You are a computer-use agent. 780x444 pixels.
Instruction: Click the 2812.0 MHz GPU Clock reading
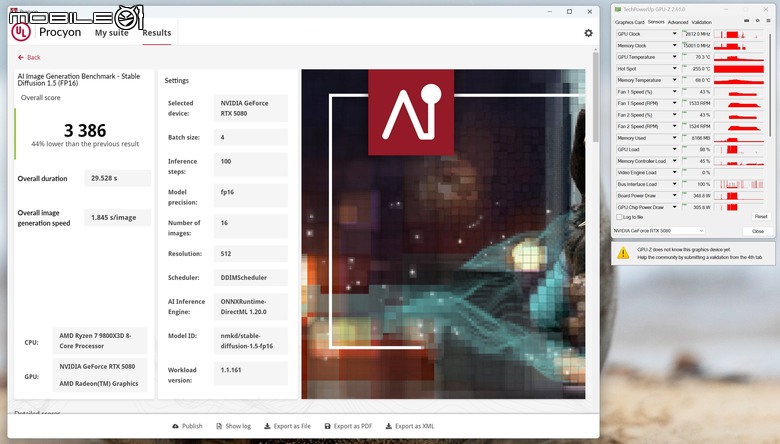[x=697, y=34]
